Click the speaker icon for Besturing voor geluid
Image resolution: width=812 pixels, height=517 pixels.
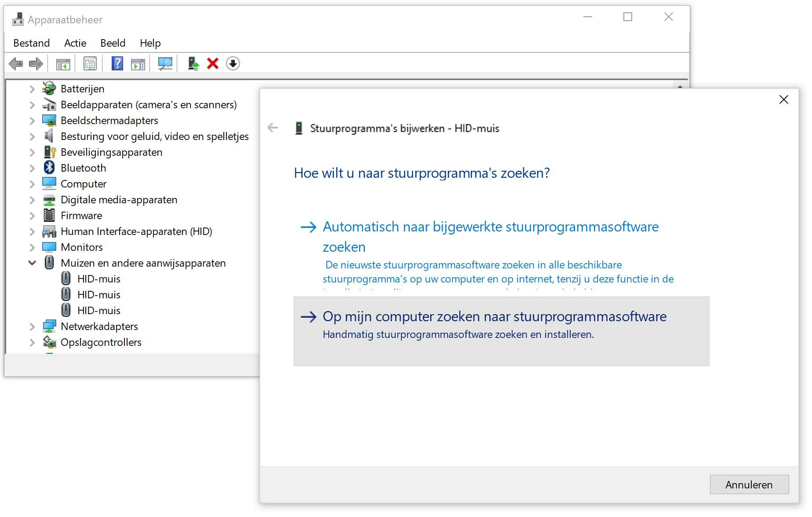49,136
